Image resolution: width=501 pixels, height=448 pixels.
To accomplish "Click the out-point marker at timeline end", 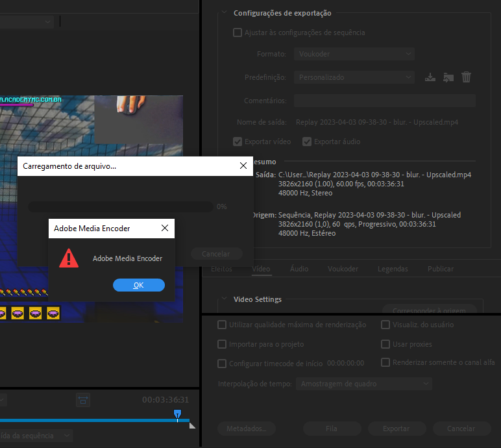I will (x=191, y=426).
